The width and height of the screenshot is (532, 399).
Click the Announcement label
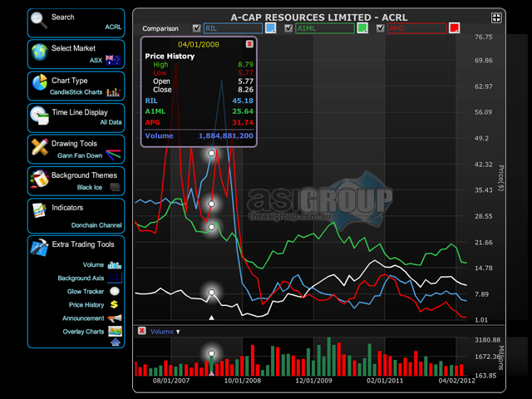click(x=83, y=318)
